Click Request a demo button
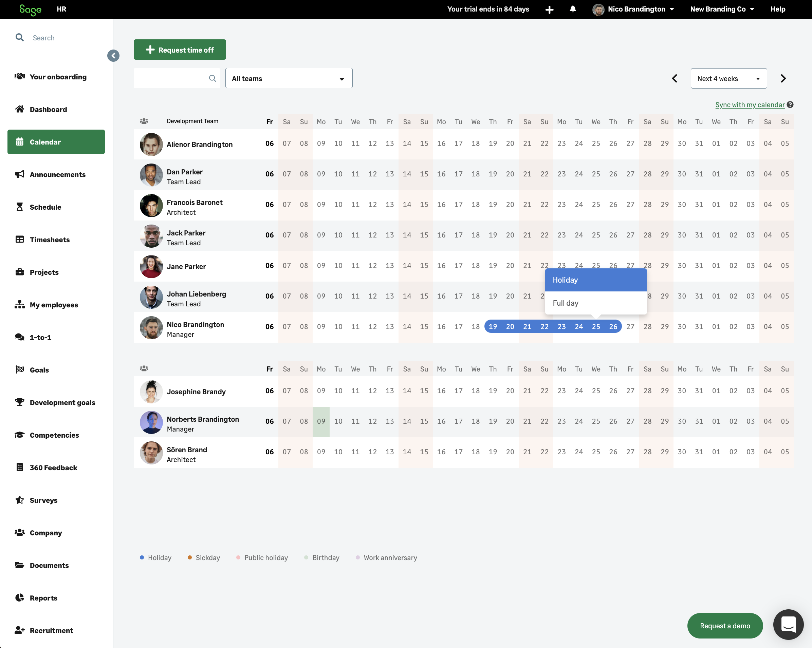Image resolution: width=812 pixels, height=648 pixels. coord(725,625)
